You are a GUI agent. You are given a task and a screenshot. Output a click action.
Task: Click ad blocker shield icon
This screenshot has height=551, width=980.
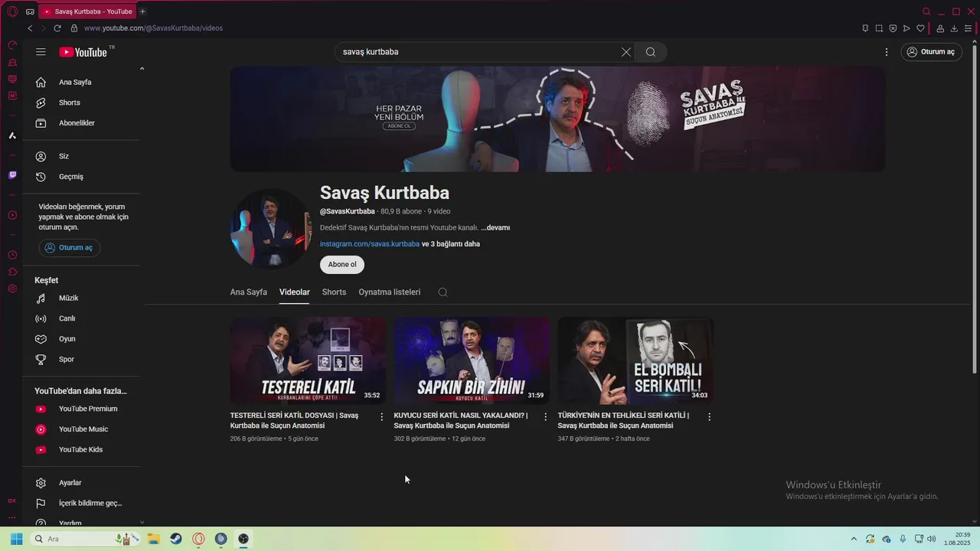[893, 28]
